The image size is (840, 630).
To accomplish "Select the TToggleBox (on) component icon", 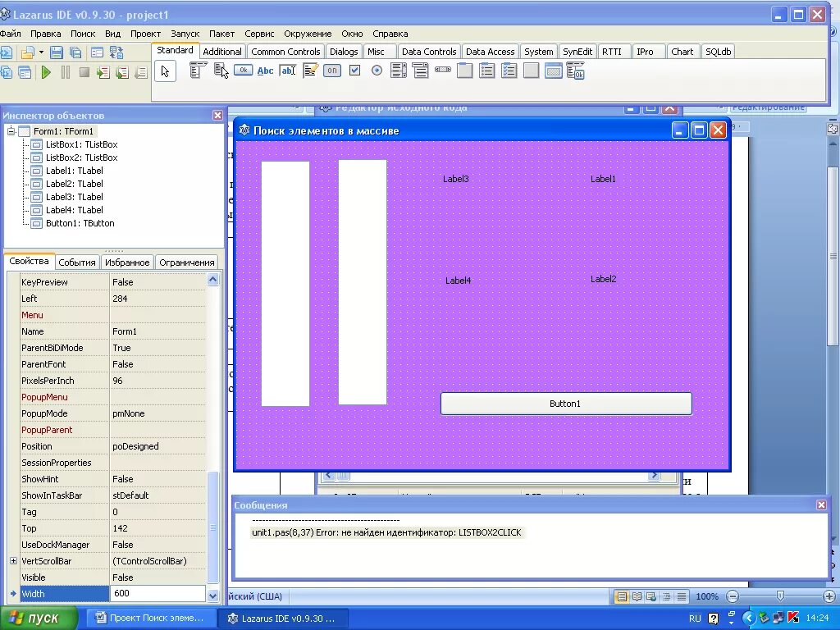I will [x=332, y=71].
